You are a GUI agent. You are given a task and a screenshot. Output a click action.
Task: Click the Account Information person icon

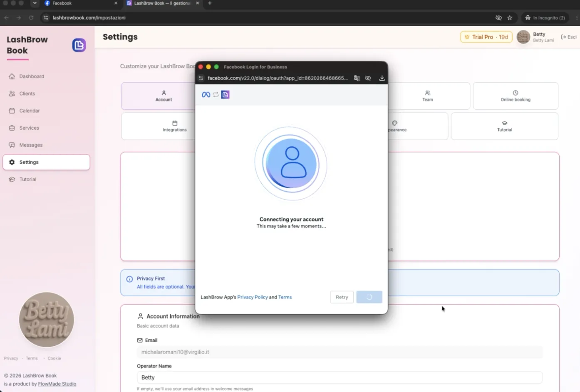140,316
